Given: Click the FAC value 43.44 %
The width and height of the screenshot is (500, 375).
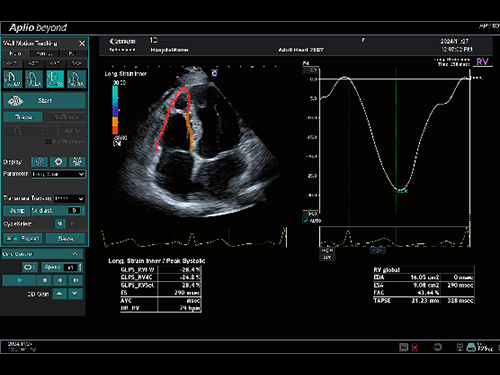Looking at the screenshot, I should (x=428, y=293).
